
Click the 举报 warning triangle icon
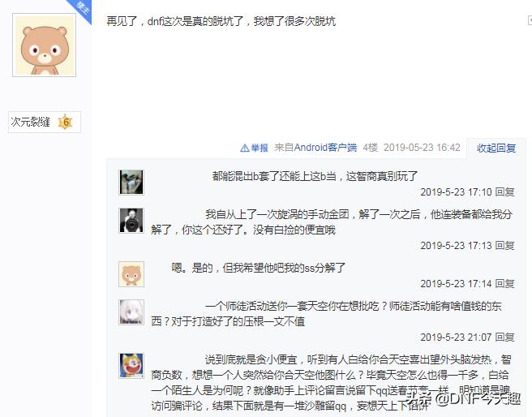click(245, 148)
